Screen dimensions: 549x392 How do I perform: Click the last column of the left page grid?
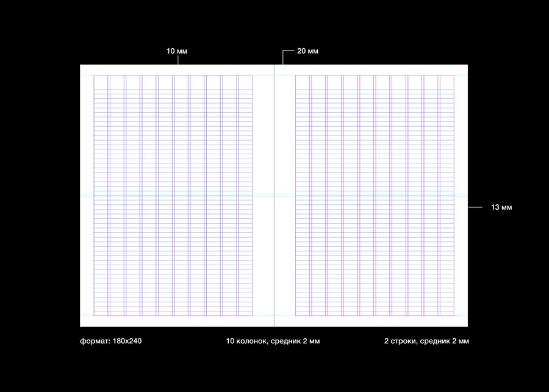(245, 196)
